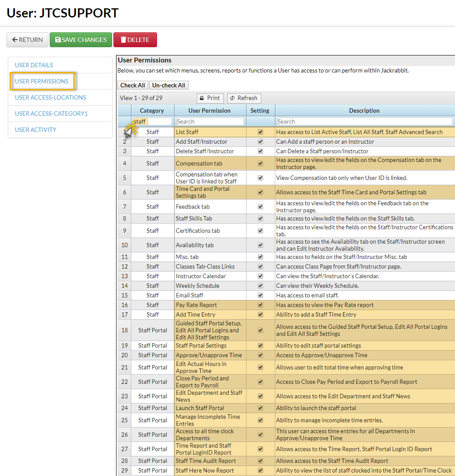
Task: Click 'Has access to email staff.' description
Action: pos(307,295)
